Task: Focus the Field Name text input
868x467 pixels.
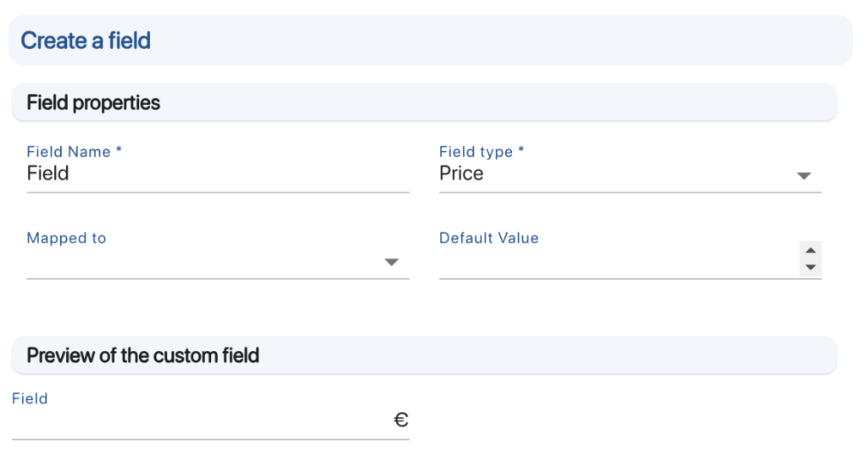Action: click(x=217, y=174)
